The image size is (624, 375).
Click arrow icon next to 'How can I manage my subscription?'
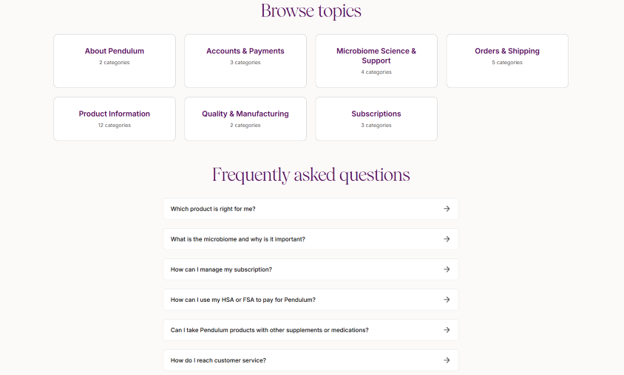pyautogui.click(x=447, y=270)
